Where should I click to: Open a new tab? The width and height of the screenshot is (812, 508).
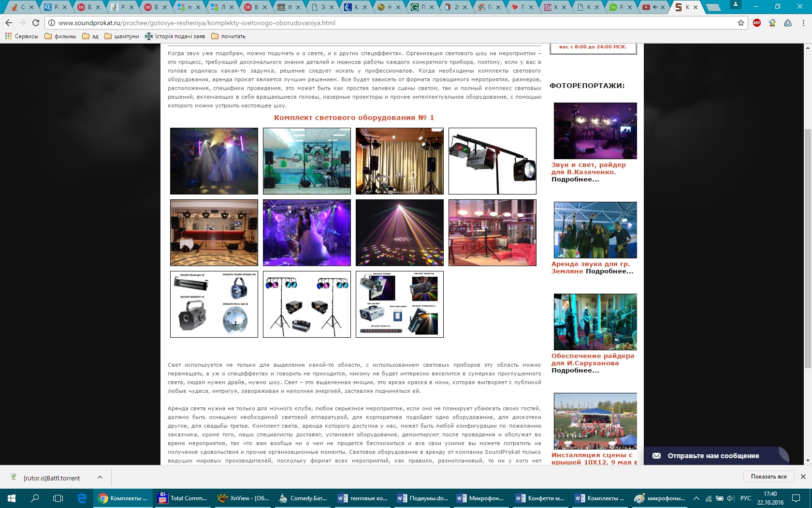click(713, 7)
